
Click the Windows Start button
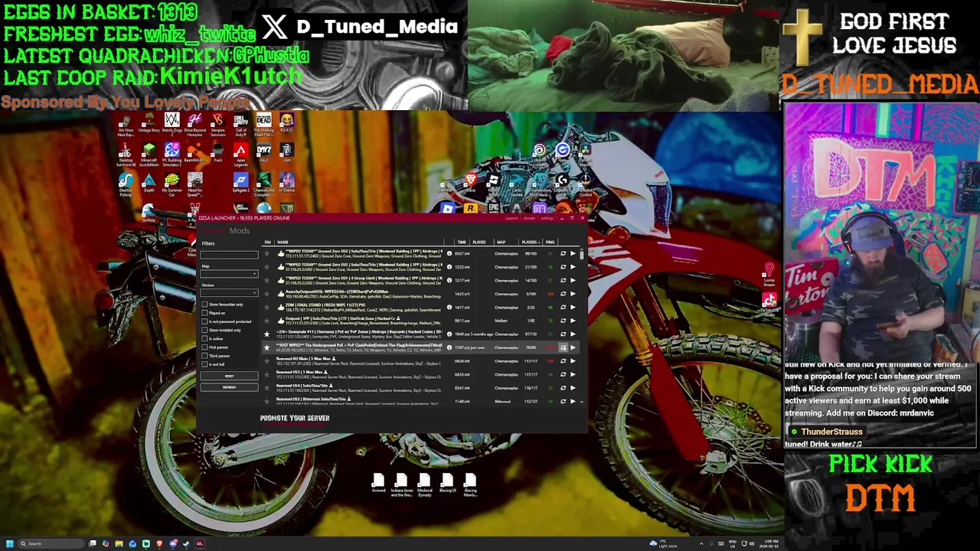point(10,543)
